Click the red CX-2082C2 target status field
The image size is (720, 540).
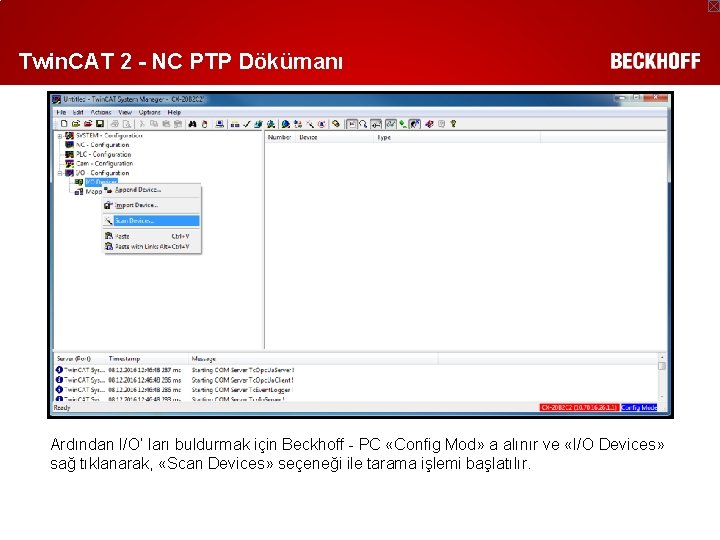pyautogui.click(x=579, y=407)
